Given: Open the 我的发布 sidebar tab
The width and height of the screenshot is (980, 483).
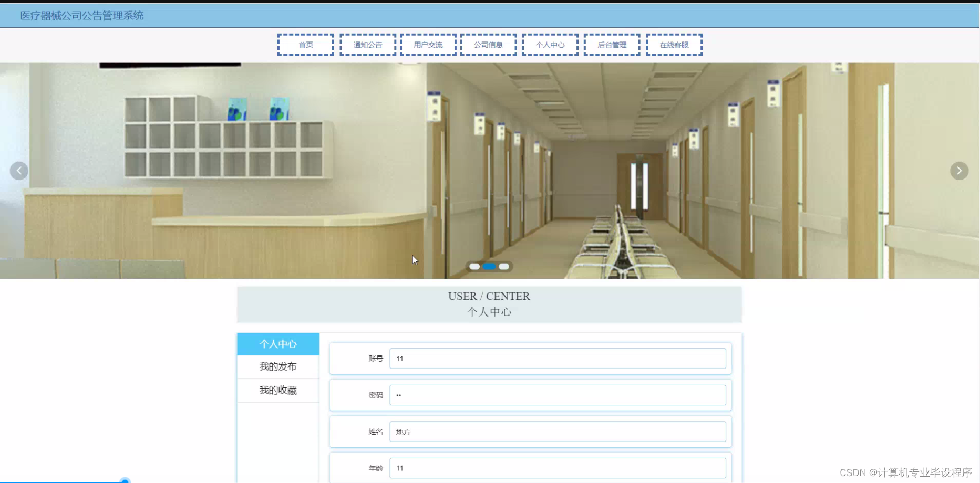Looking at the screenshot, I should tap(278, 367).
